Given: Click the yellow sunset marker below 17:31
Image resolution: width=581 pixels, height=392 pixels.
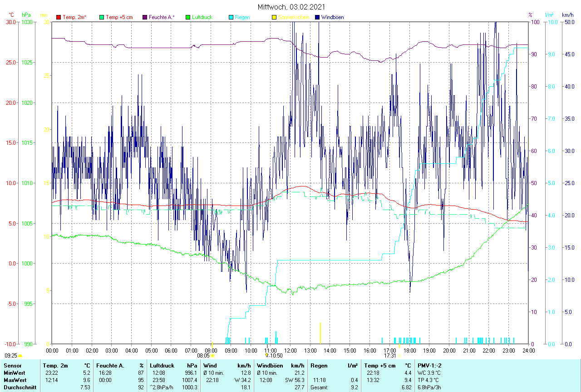Looking at the screenshot, I should coord(399,356).
